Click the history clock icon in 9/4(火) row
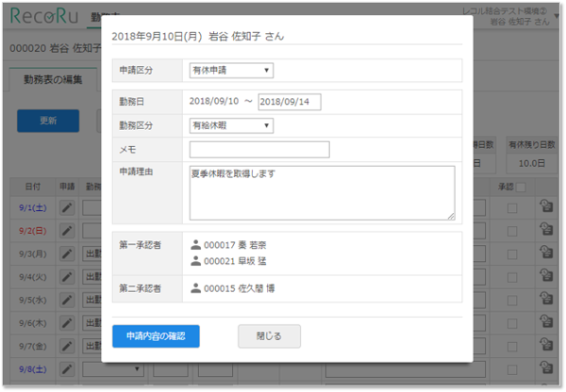The image size is (566, 392). 546,275
